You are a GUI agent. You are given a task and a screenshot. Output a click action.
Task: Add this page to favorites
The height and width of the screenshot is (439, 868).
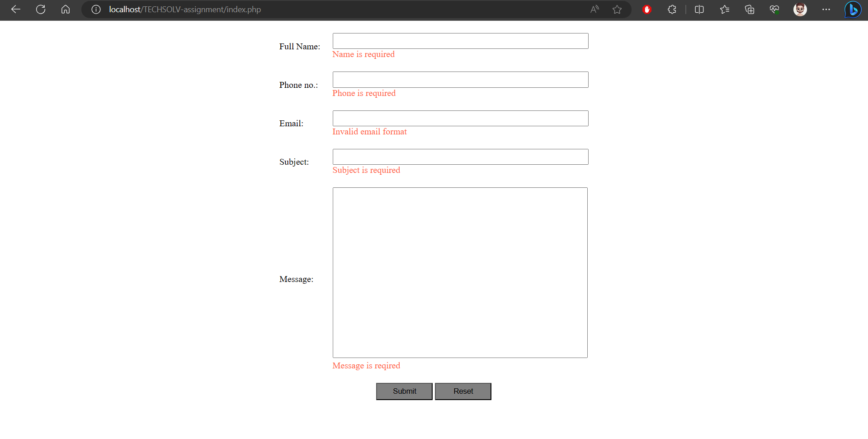click(617, 10)
